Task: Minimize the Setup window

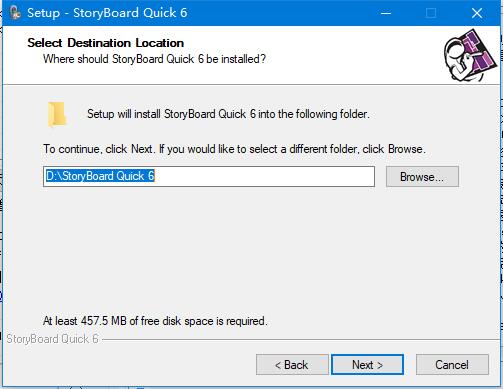Action: [x=386, y=13]
